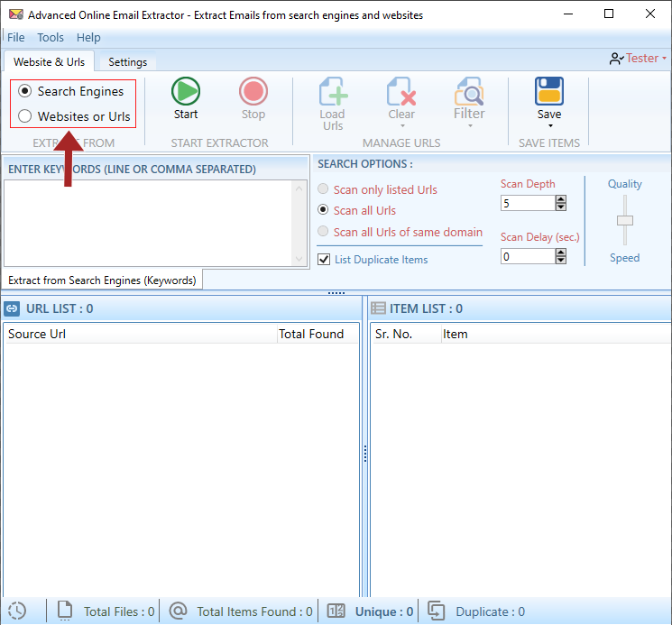
Task: Click the Unique count icon
Action: [336, 611]
